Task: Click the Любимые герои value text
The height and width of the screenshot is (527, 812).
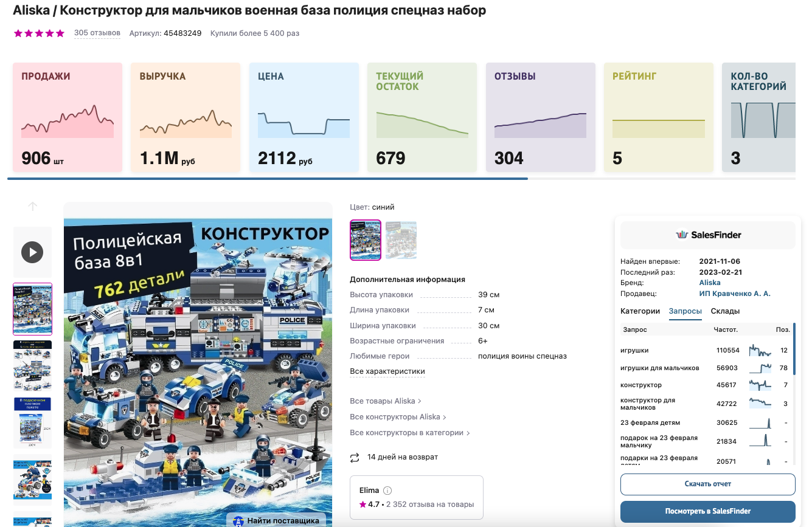Action: (x=522, y=356)
